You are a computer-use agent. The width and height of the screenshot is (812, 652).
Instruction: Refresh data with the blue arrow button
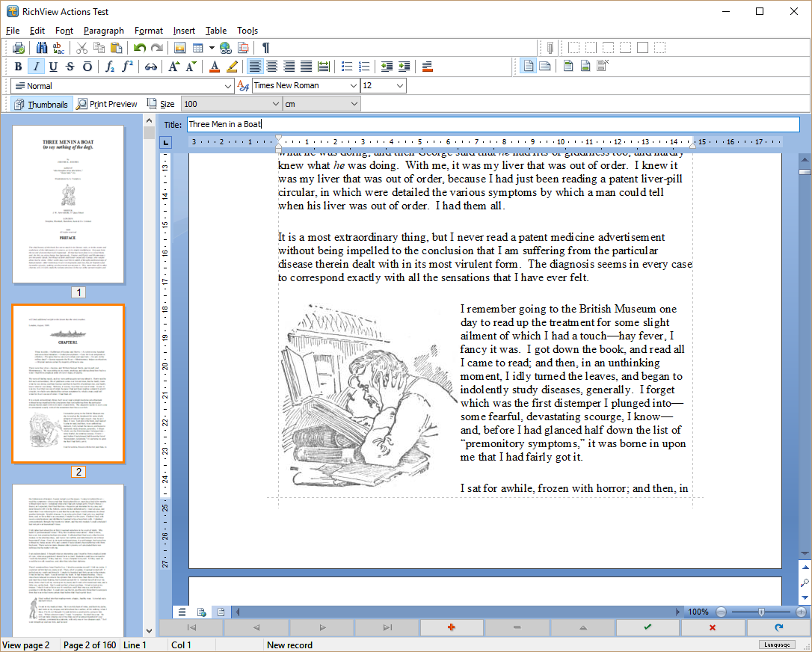pos(778,627)
